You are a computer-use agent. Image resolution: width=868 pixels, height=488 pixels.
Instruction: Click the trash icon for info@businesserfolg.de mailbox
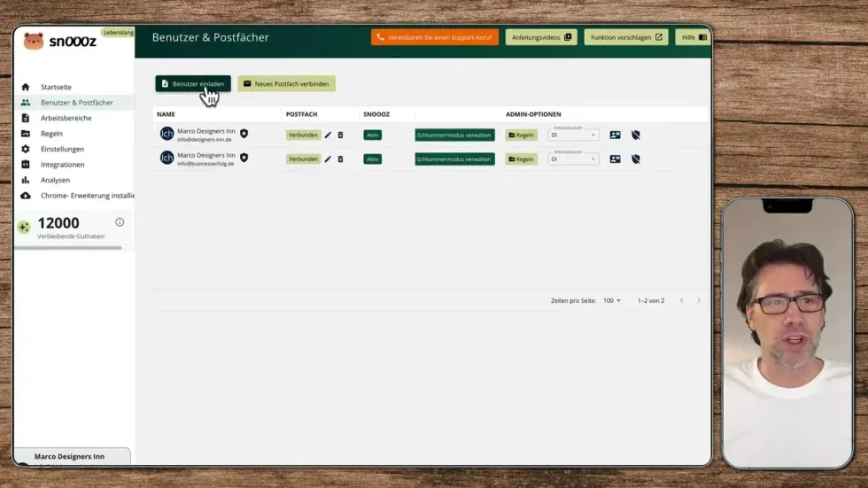(x=340, y=159)
